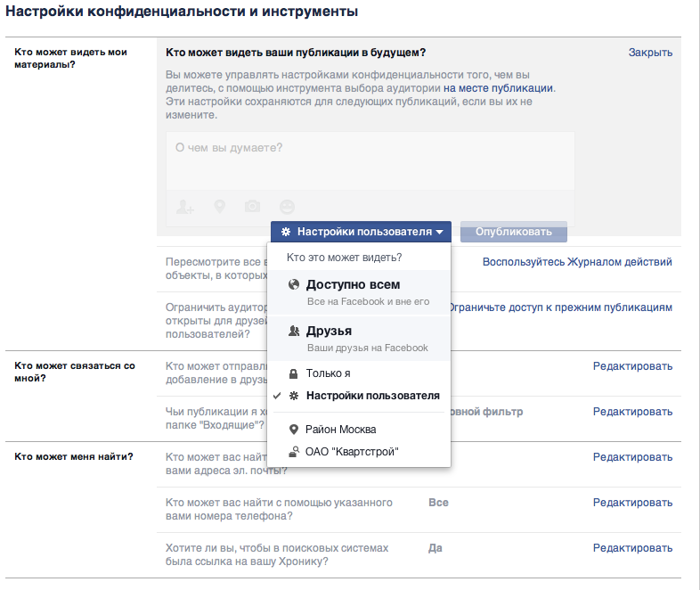The width and height of the screenshot is (700, 590).
Task: Click the Все value in phone row
Action: click(438, 503)
